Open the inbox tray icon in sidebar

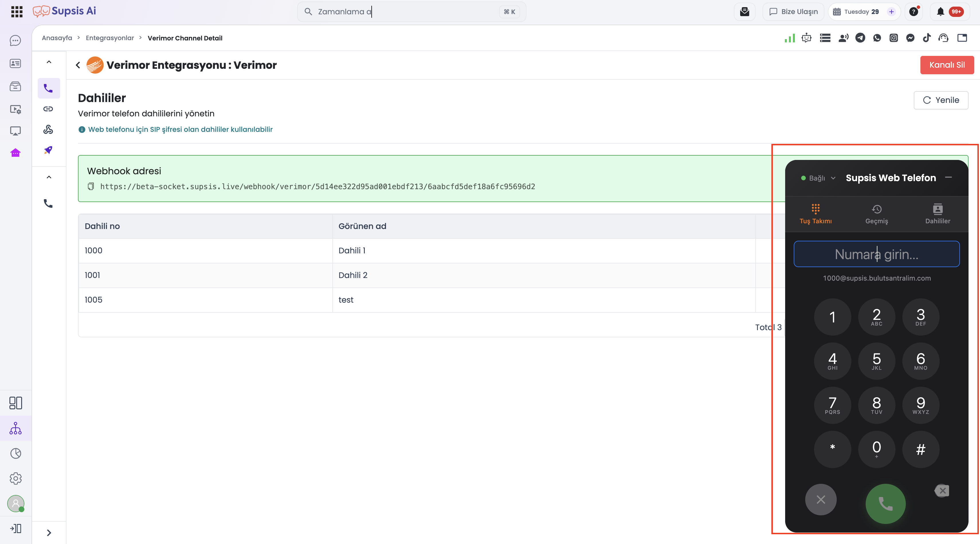(x=15, y=86)
